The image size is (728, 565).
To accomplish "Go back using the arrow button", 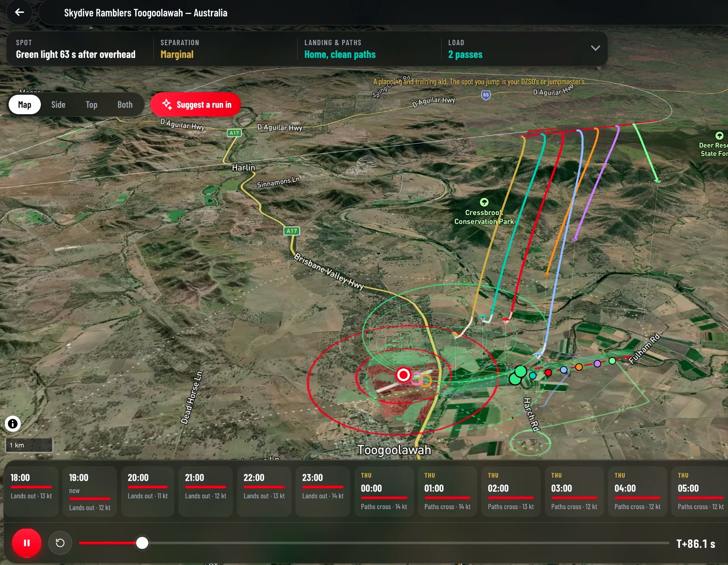I will [20, 12].
